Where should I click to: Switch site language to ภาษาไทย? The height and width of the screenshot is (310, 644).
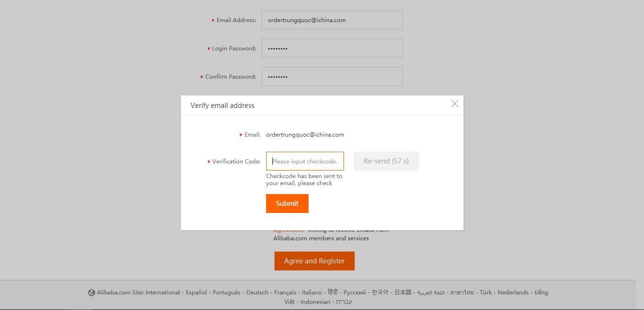[462, 293]
